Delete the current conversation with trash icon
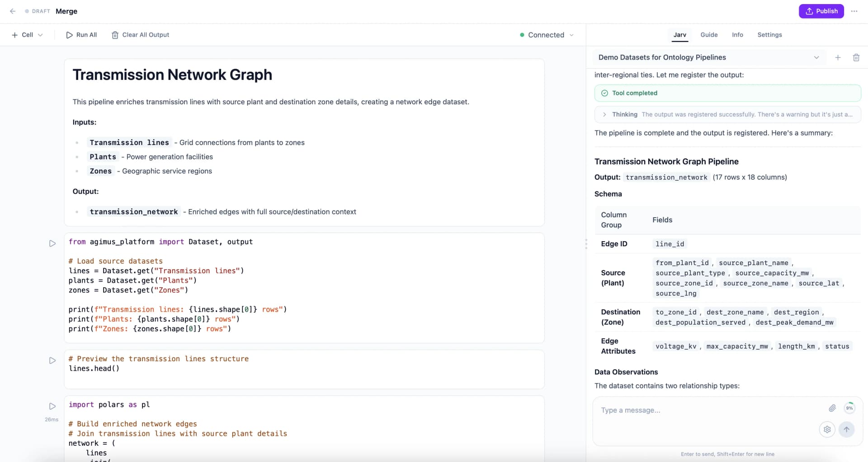This screenshot has height=462, width=868. pyautogui.click(x=856, y=57)
